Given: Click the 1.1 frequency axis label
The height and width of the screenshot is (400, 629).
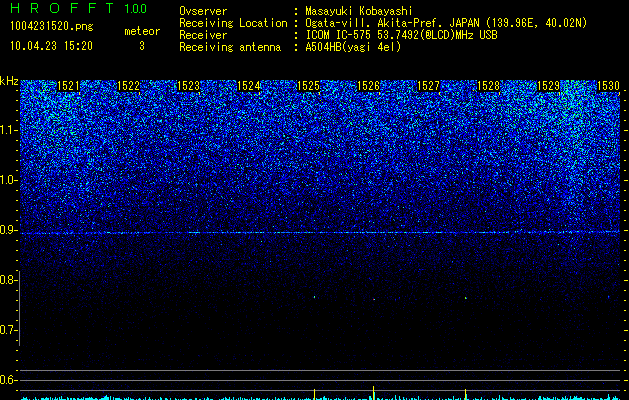Looking at the screenshot, I should [8, 130].
